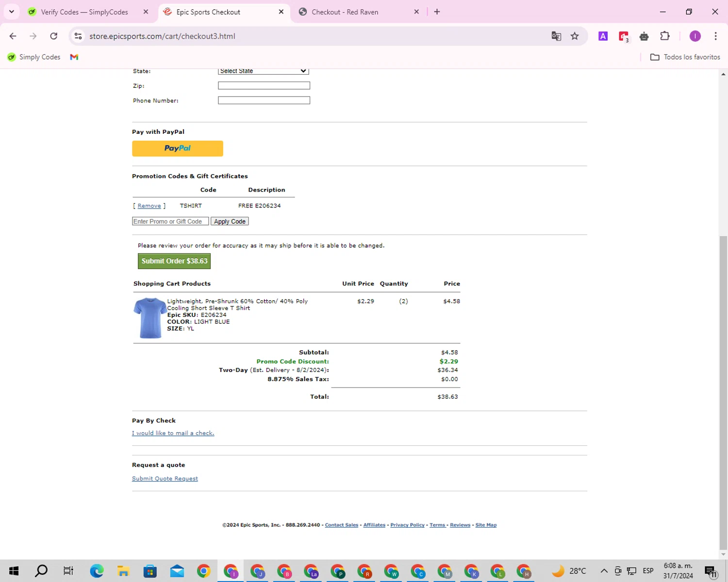Click the scrollbar down arrow
Viewport: 728px width, 582px height.
point(723,554)
